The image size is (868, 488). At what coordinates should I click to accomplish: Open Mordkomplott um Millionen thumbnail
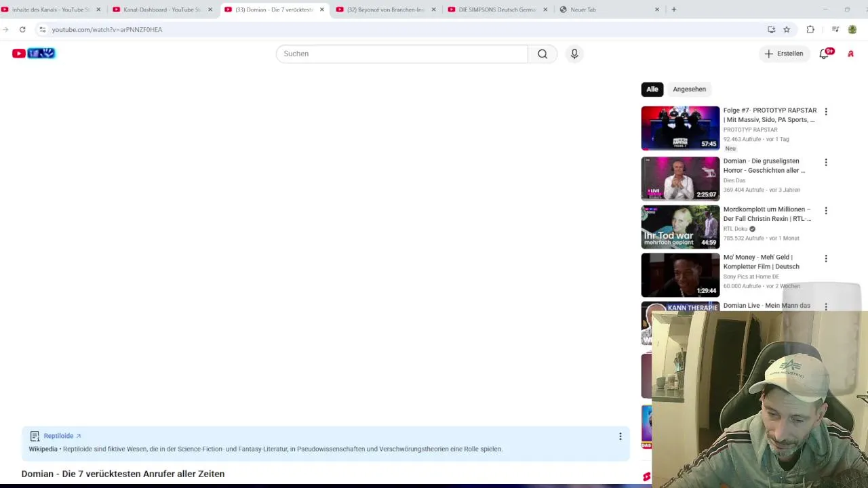click(x=680, y=227)
